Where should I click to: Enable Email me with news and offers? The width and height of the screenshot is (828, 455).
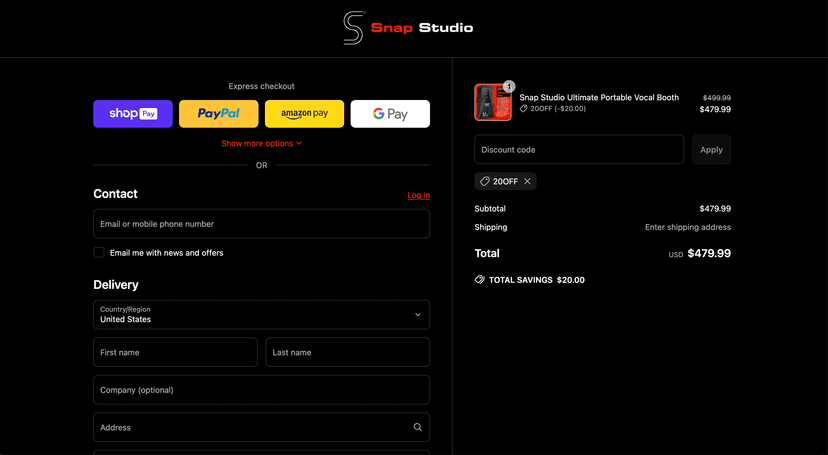(x=99, y=253)
